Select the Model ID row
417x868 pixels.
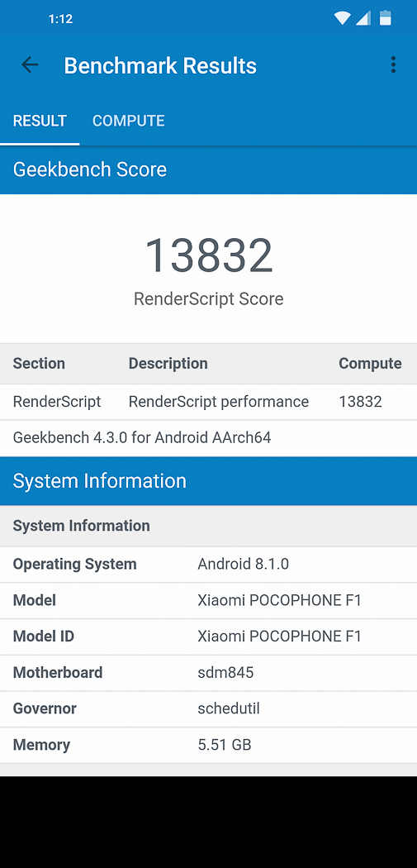[x=208, y=637]
